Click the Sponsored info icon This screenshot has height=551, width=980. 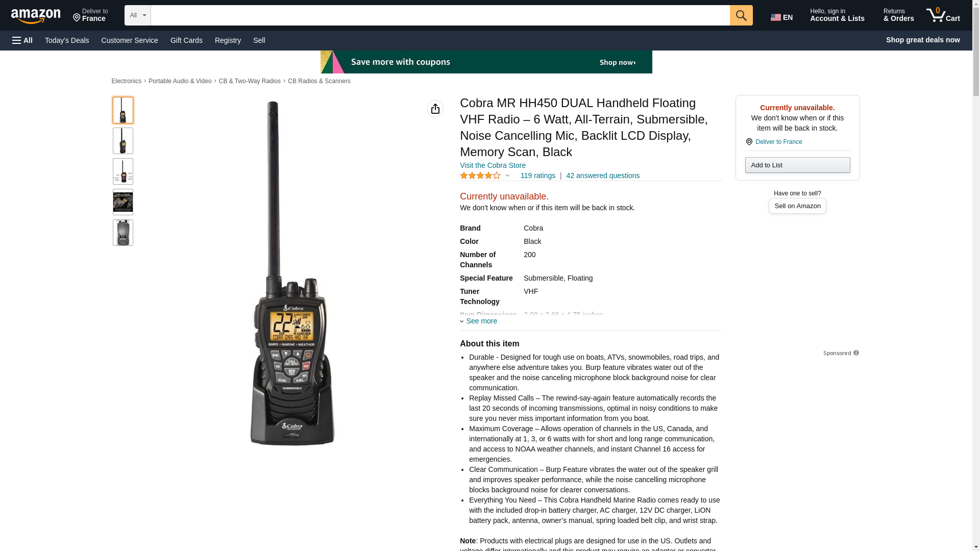[856, 353]
